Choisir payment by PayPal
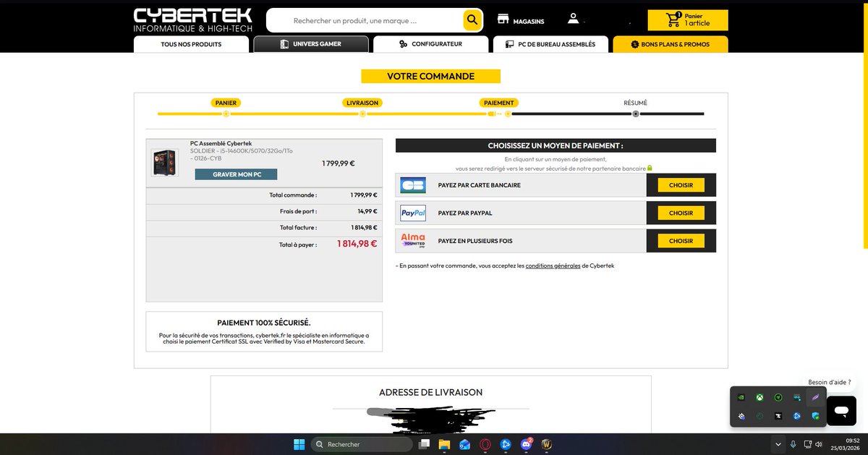This screenshot has height=455, width=868. click(681, 213)
